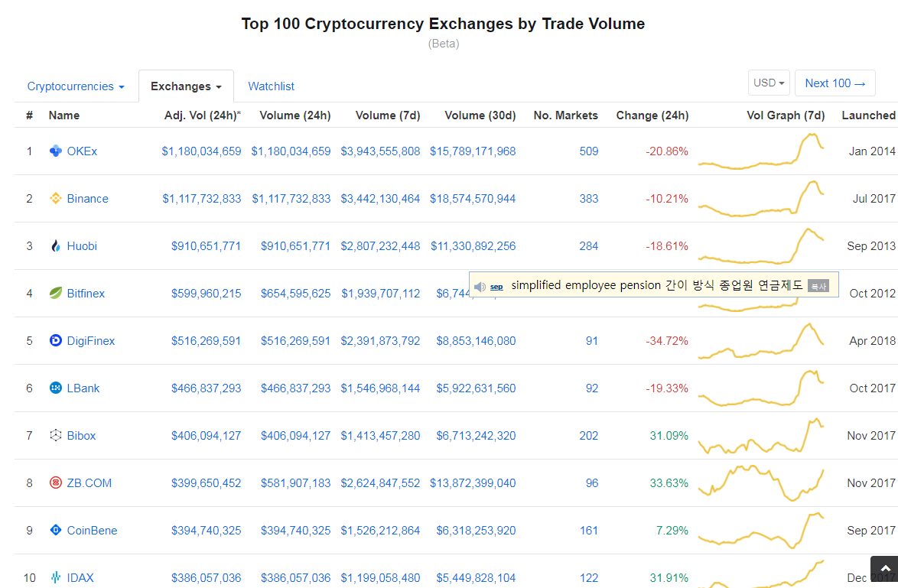Click ZB.COM 24h volume $581,907,183

(x=295, y=482)
